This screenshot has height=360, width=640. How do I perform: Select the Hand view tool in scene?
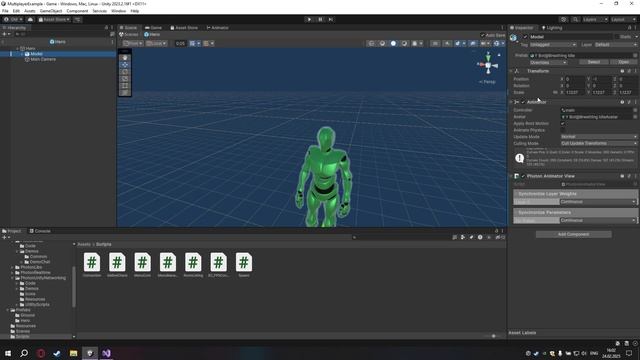point(125,58)
